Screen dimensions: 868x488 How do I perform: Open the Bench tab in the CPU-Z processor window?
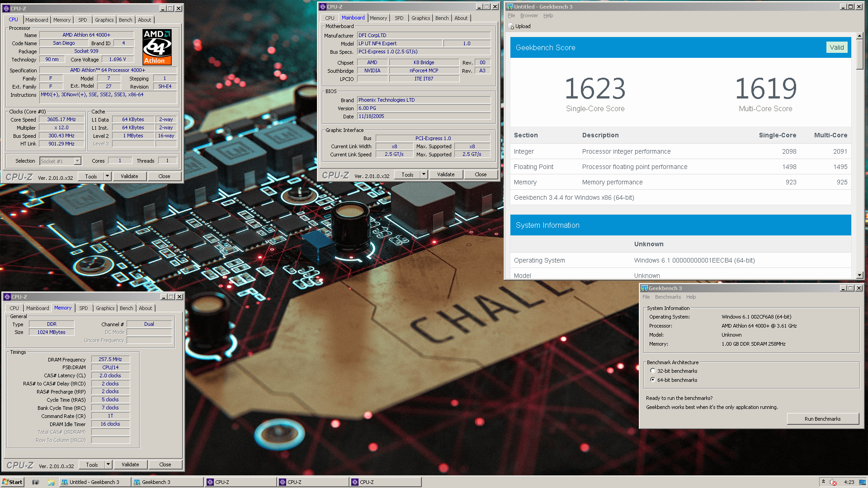[x=125, y=20]
